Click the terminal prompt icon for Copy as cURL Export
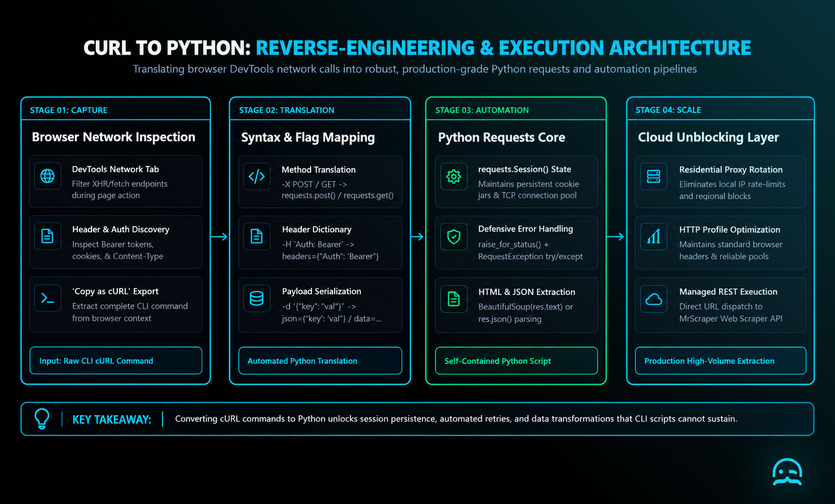The image size is (835, 504). 47,298
